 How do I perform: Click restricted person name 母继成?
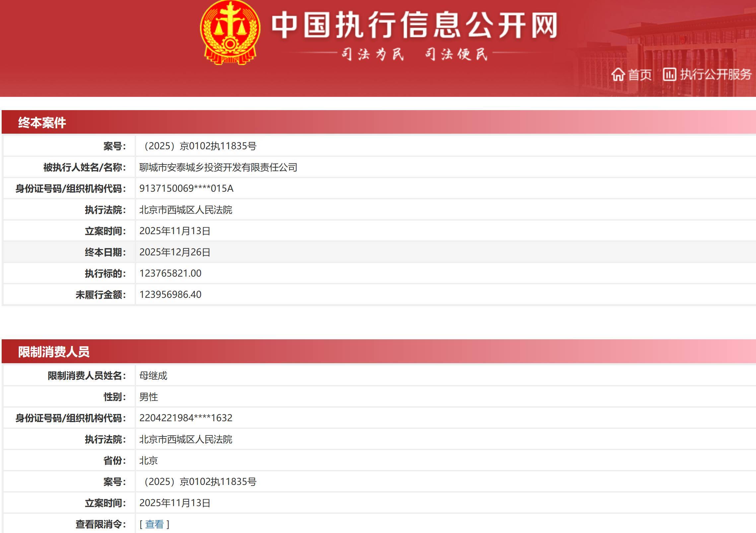click(x=153, y=375)
